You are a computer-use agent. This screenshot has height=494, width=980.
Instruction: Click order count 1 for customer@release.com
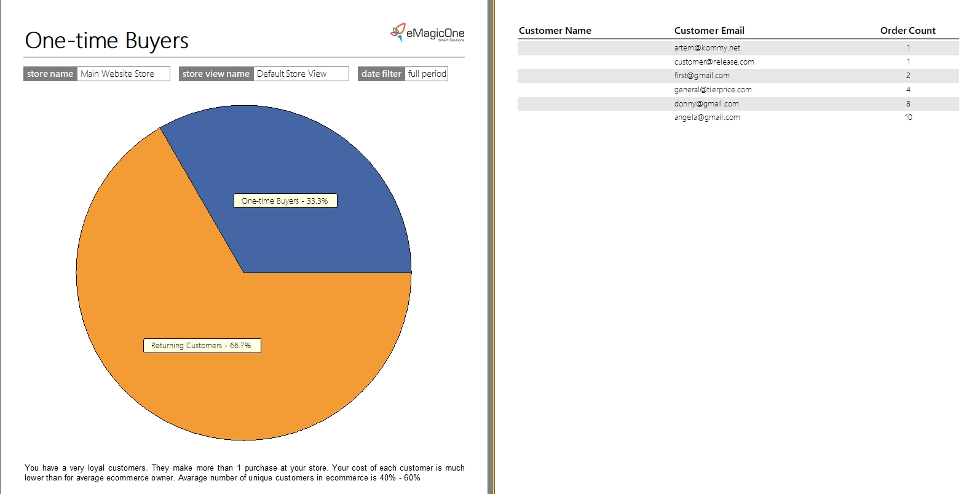click(908, 62)
